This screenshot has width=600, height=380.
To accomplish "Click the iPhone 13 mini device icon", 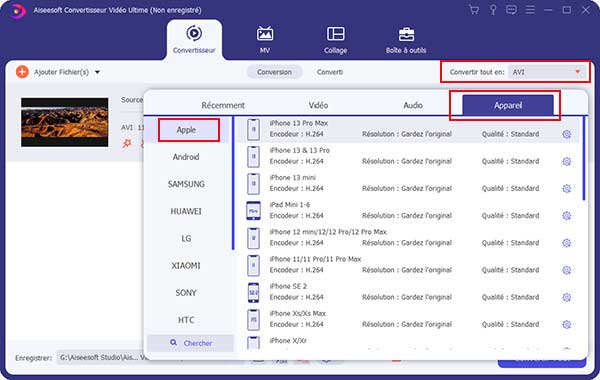I will (x=253, y=184).
